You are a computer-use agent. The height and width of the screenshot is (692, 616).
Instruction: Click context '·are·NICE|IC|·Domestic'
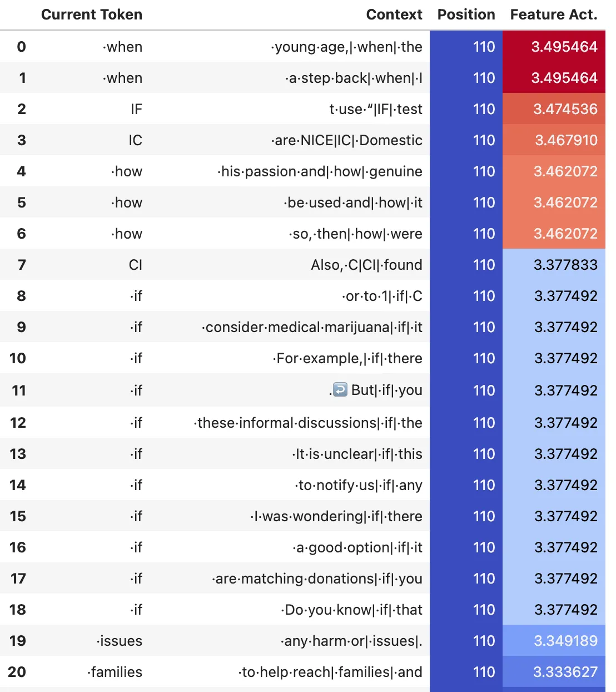[347, 140]
